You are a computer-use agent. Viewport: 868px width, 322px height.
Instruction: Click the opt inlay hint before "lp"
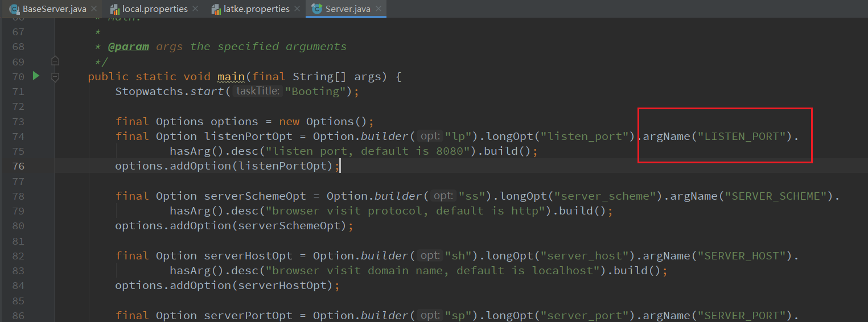click(429, 137)
